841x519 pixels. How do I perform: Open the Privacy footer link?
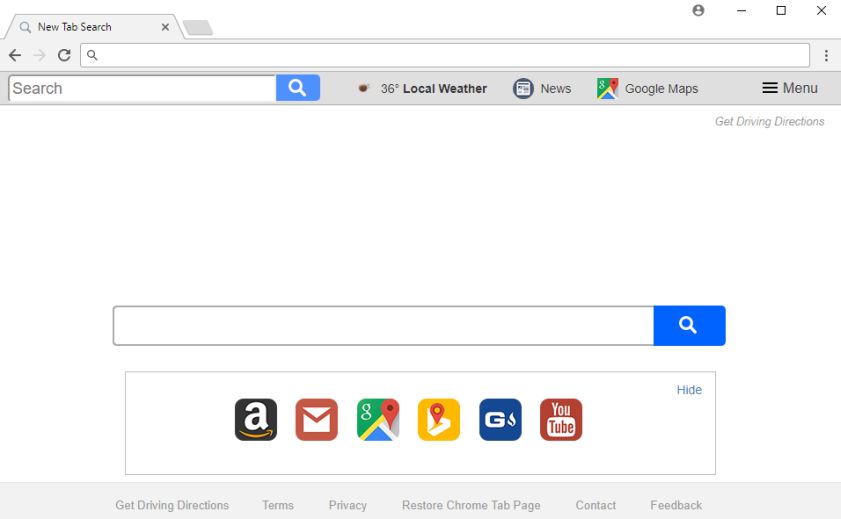pyautogui.click(x=348, y=505)
